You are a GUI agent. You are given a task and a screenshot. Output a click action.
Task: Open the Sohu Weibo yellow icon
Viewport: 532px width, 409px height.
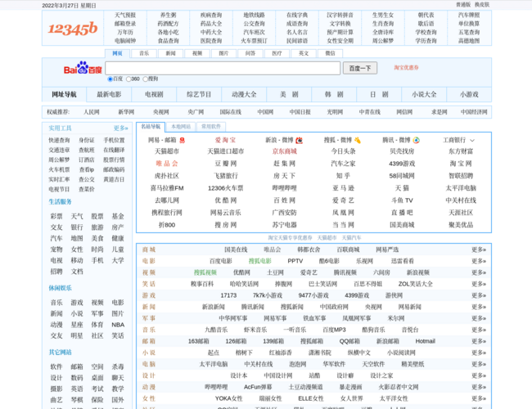tap(358, 140)
